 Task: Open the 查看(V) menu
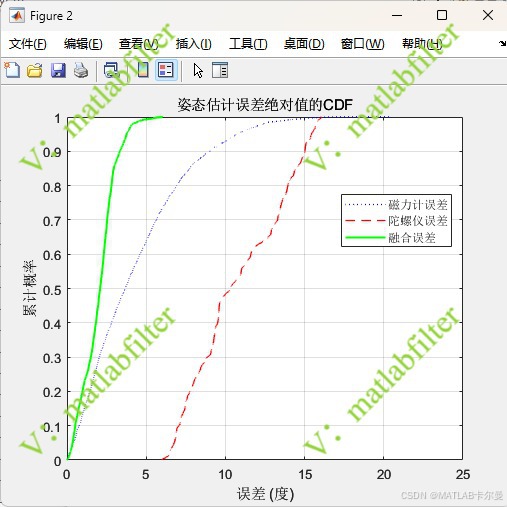click(x=139, y=44)
